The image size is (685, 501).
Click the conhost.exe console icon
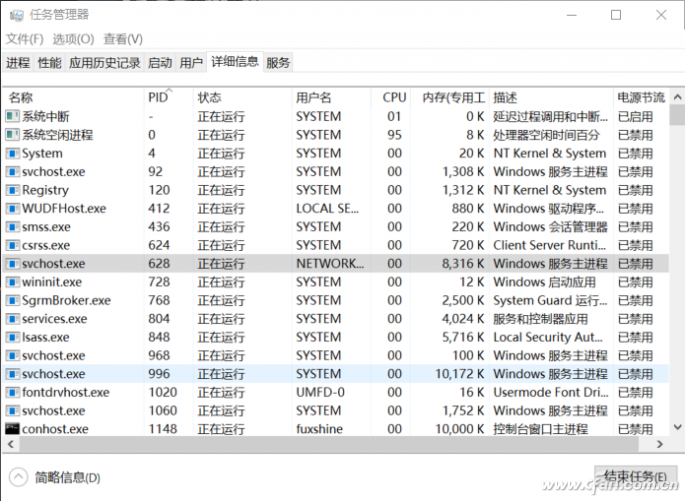coord(12,429)
